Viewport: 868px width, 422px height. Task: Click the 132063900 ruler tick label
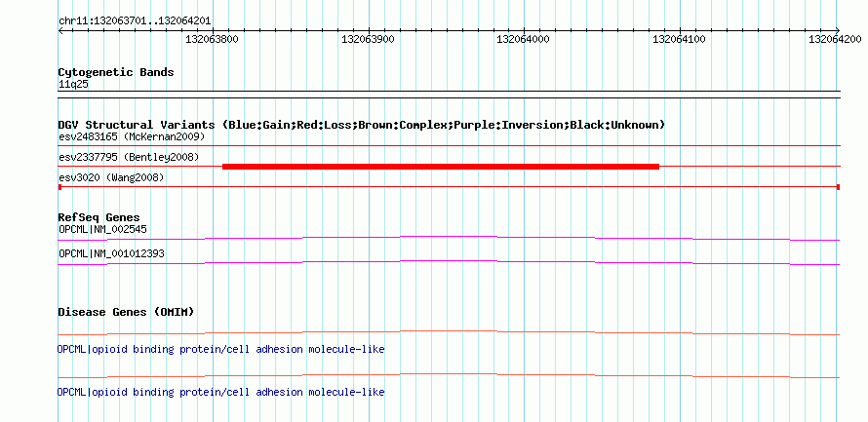[368, 39]
